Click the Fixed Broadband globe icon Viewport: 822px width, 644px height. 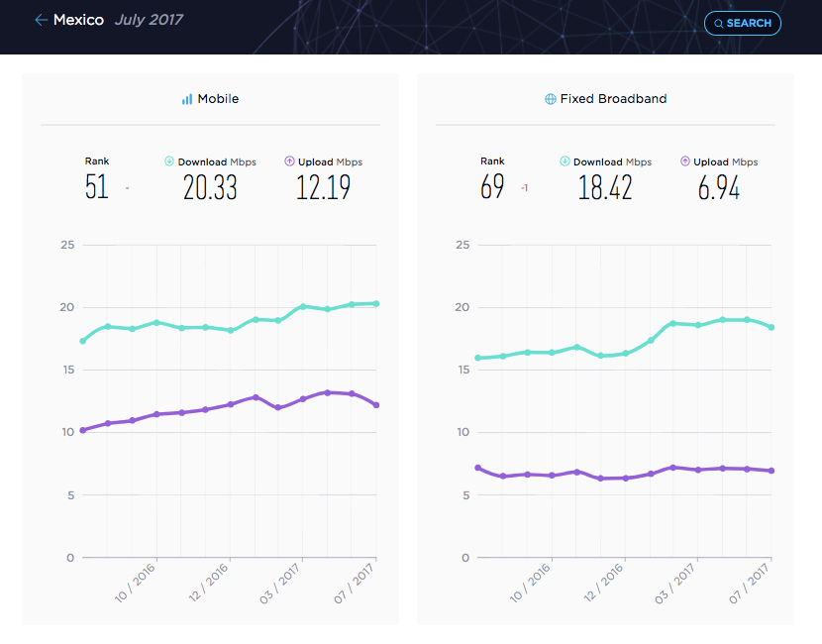coord(551,99)
